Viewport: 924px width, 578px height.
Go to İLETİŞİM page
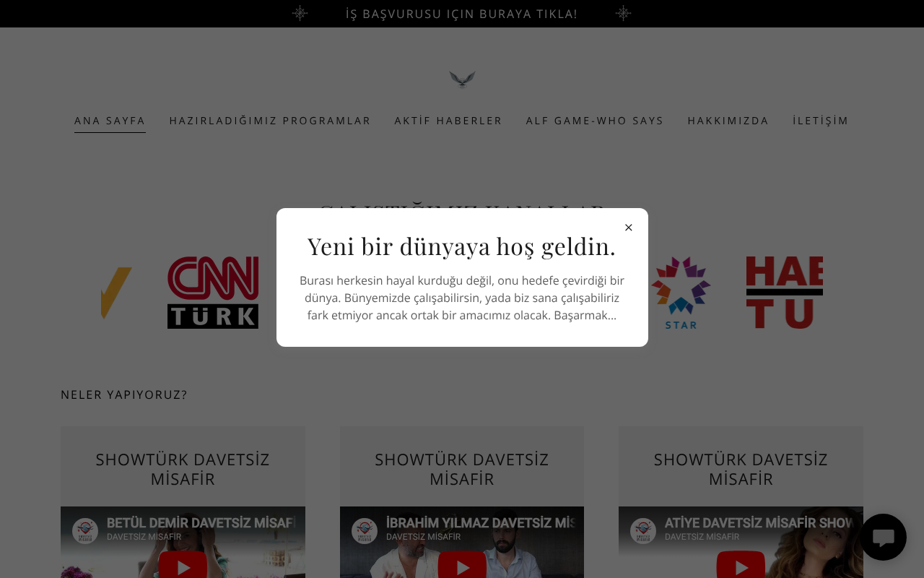click(x=821, y=121)
